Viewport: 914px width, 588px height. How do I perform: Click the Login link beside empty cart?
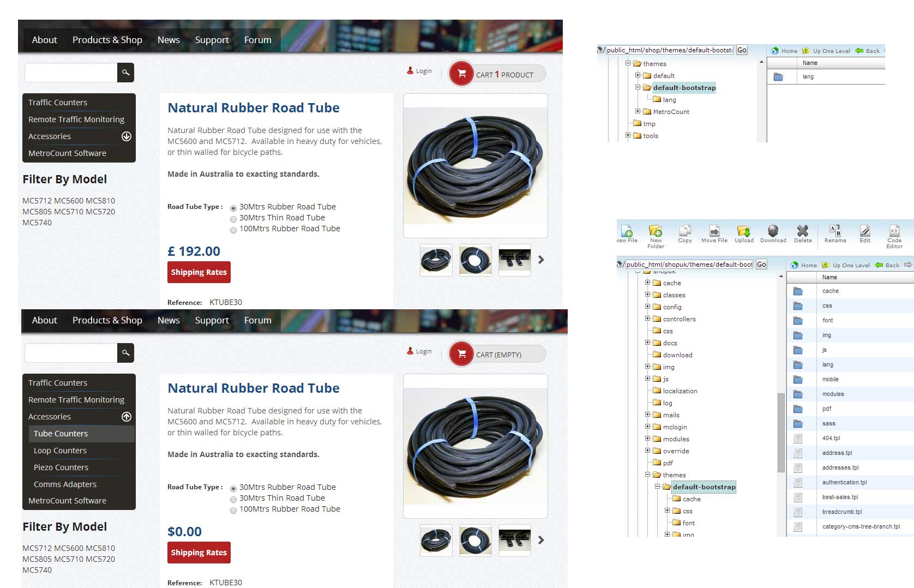(419, 351)
